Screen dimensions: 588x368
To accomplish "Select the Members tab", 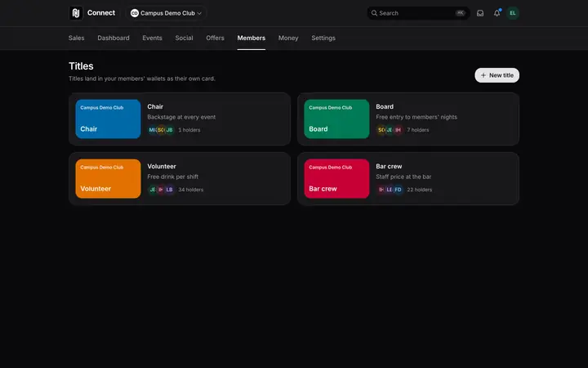I will (x=252, y=38).
